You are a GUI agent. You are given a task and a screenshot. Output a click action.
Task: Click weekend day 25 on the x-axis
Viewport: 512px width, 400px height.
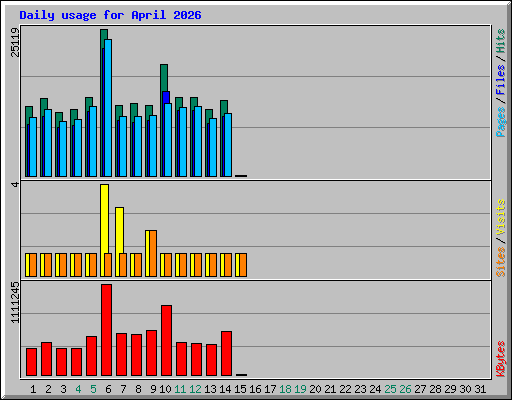click(390, 389)
